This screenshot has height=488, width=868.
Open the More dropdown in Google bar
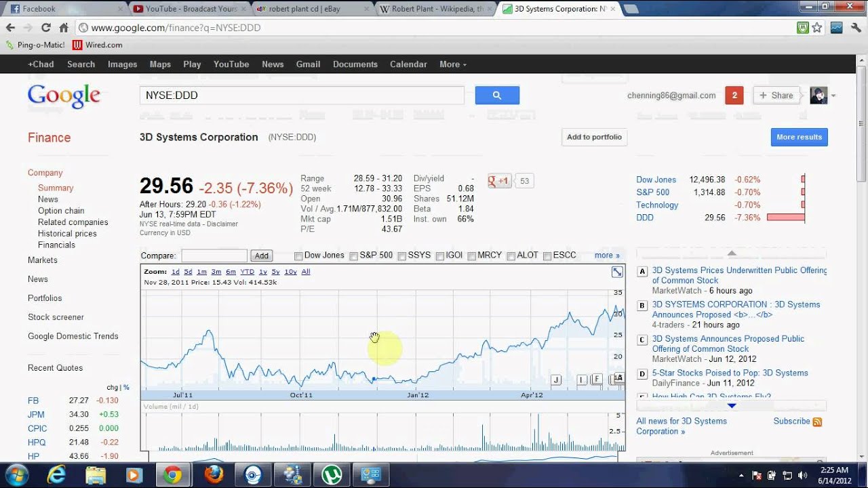coord(453,64)
